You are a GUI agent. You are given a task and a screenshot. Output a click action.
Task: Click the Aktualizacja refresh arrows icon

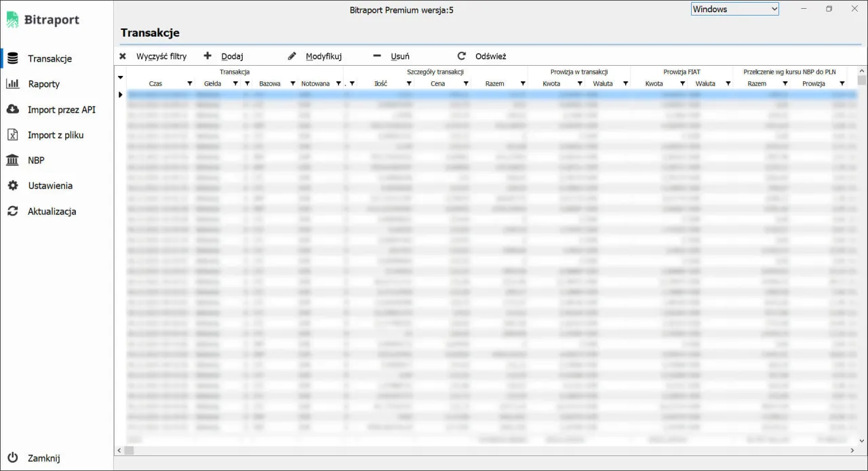pyautogui.click(x=13, y=211)
